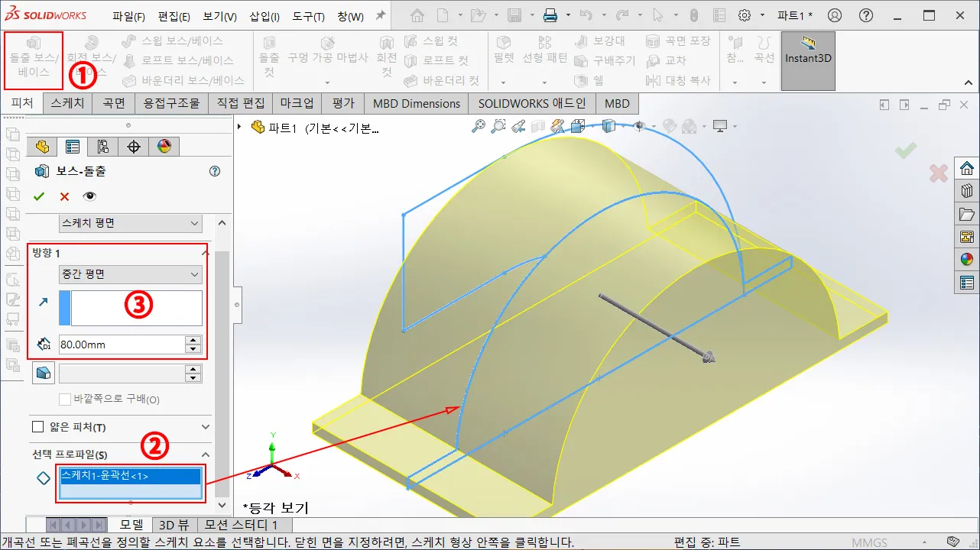This screenshot has height=550, width=980.
Task: Click the Extruded Boss/Base (돌출 보스/베이스) tool
Action: [x=34, y=58]
